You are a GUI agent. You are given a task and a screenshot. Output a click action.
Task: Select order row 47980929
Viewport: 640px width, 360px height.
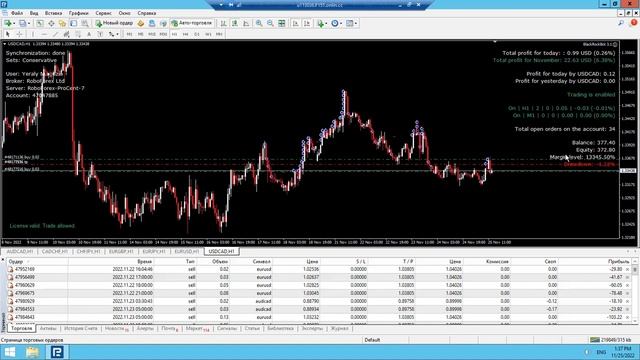pos(319,301)
